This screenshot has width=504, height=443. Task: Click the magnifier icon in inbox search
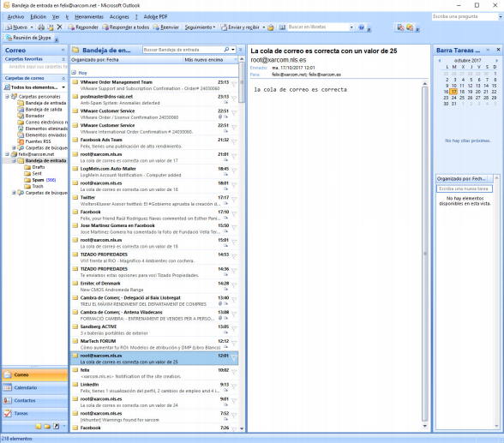pyautogui.click(x=226, y=50)
